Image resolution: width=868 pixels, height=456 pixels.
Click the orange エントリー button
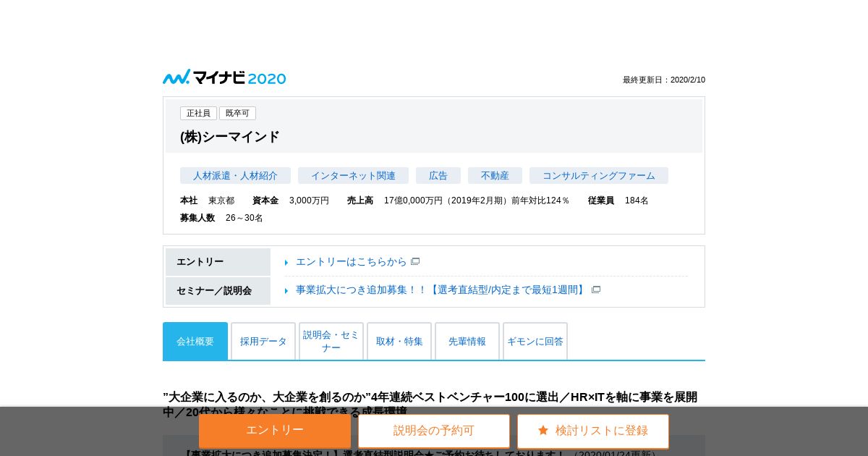[x=275, y=431]
